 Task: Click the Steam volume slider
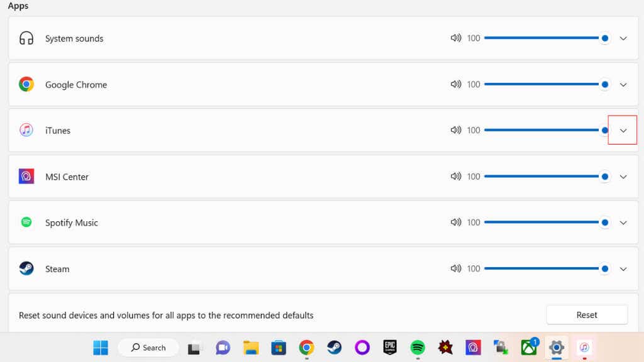[547, 268]
